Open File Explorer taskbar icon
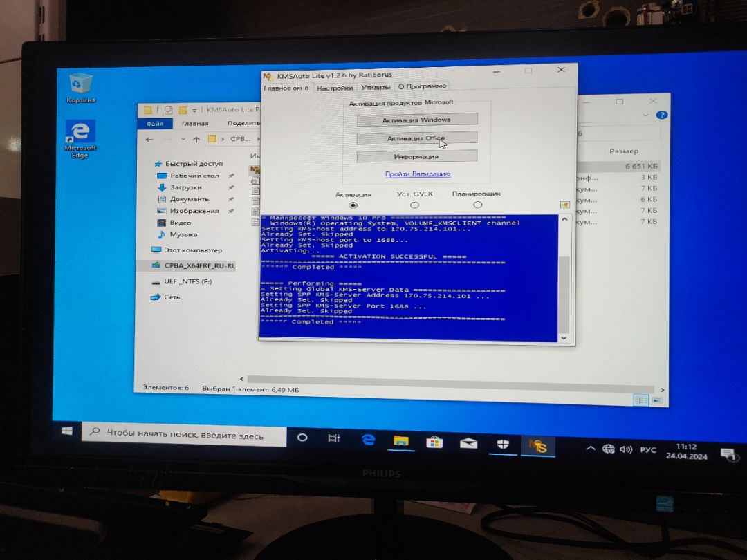 point(401,441)
